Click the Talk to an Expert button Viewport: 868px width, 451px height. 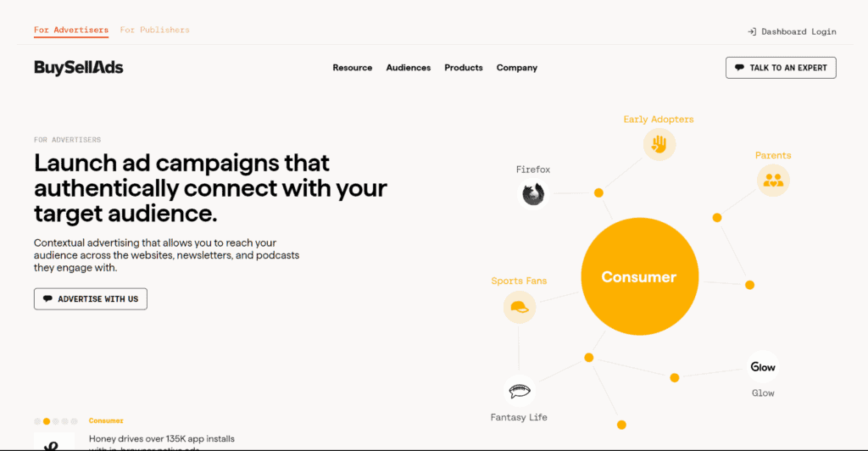(x=781, y=68)
